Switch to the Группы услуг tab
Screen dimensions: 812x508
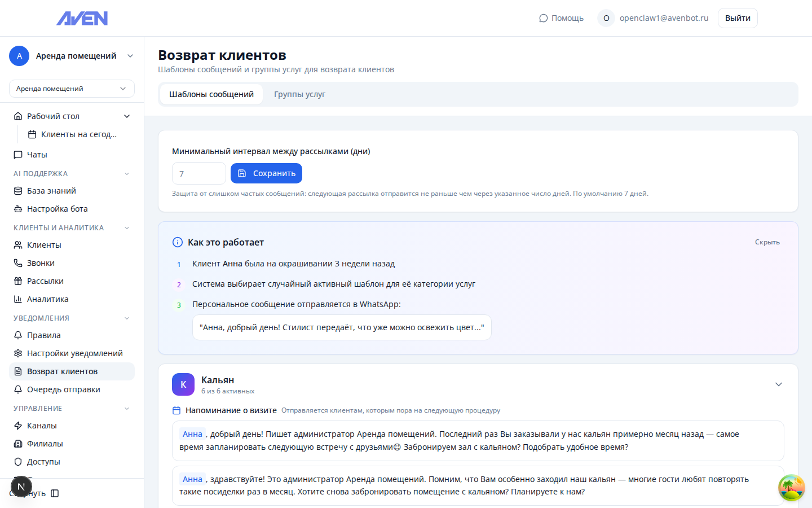299,94
